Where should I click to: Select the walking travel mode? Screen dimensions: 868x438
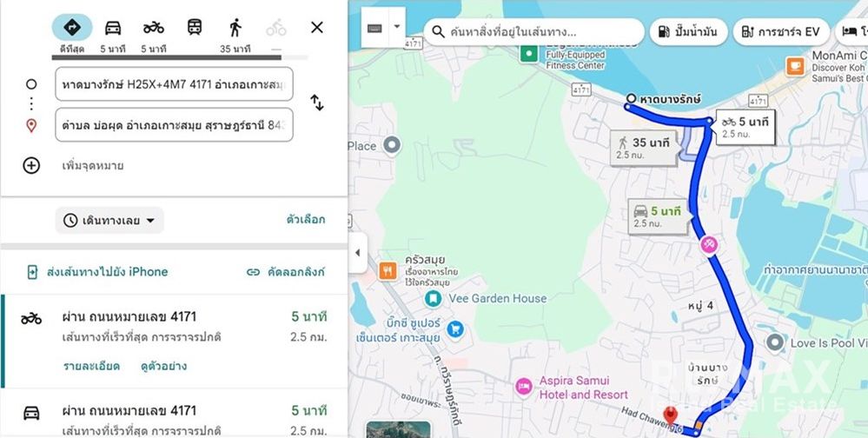click(235, 34)
